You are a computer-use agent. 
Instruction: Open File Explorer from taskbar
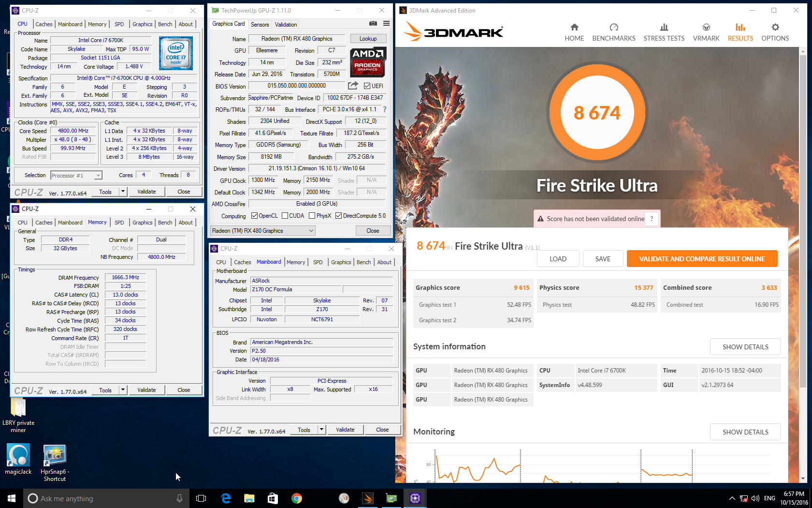tap(249, 498)
